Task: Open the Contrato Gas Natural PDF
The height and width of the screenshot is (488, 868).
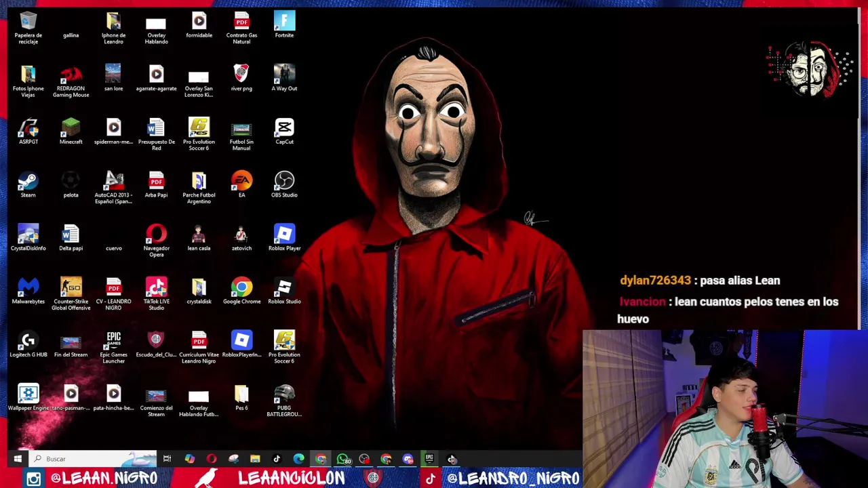Action: coord(241,28)
